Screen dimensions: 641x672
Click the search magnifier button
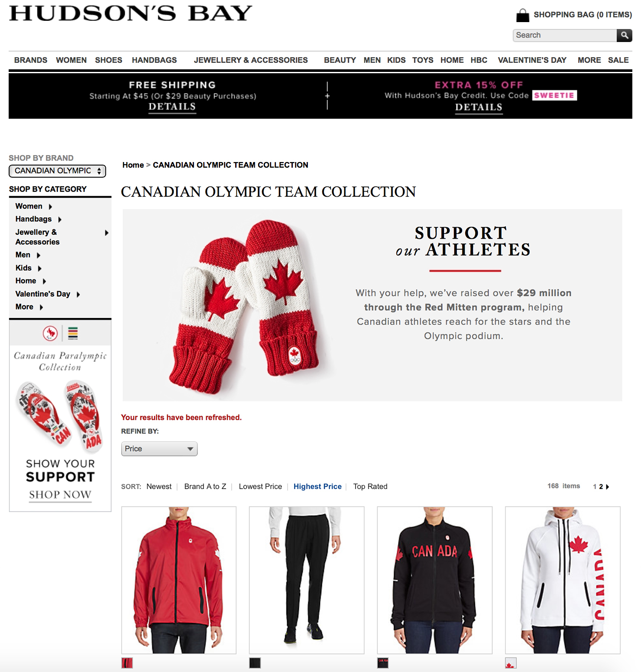624,35
